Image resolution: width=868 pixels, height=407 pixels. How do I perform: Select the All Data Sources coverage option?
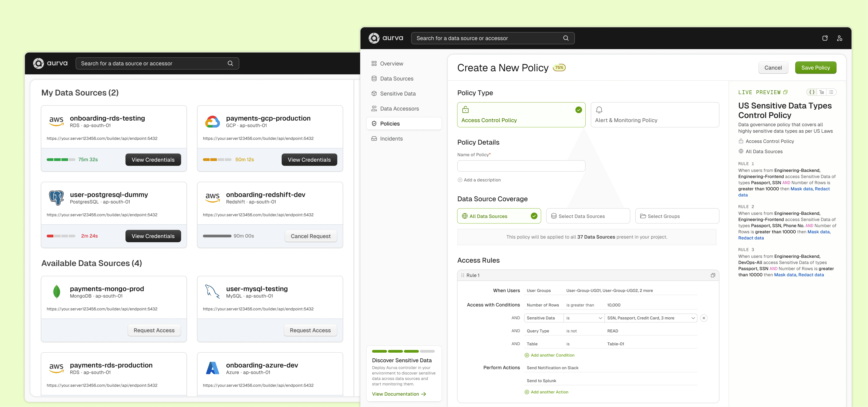pyautogui.click(x=499, y=216)
